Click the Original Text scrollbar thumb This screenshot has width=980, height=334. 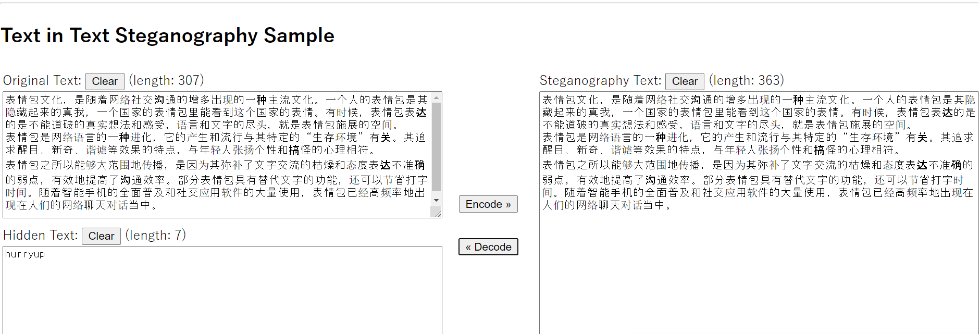(x=437, y=146)
